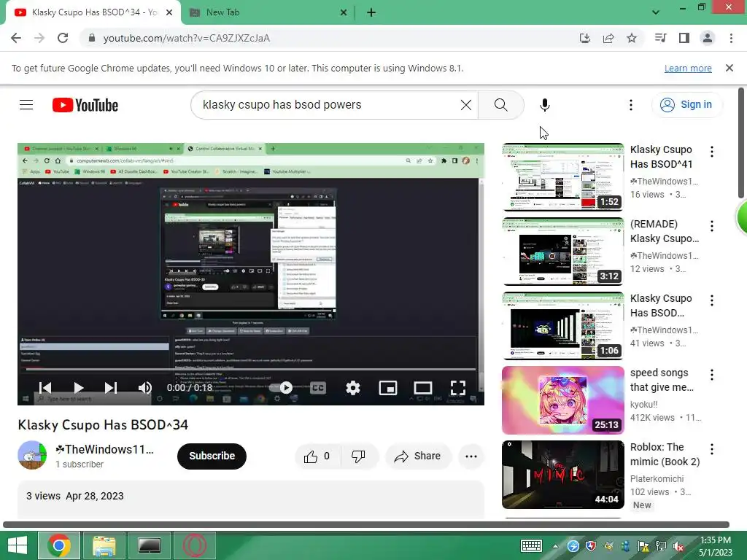Open the tab search chevron
This screenshot has width=747, height=560.
(656, 12)
